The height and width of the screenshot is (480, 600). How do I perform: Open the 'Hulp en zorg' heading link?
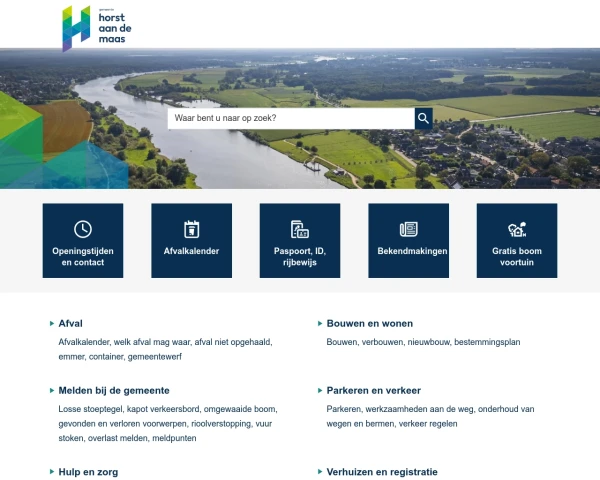click(x=88, y=472)
